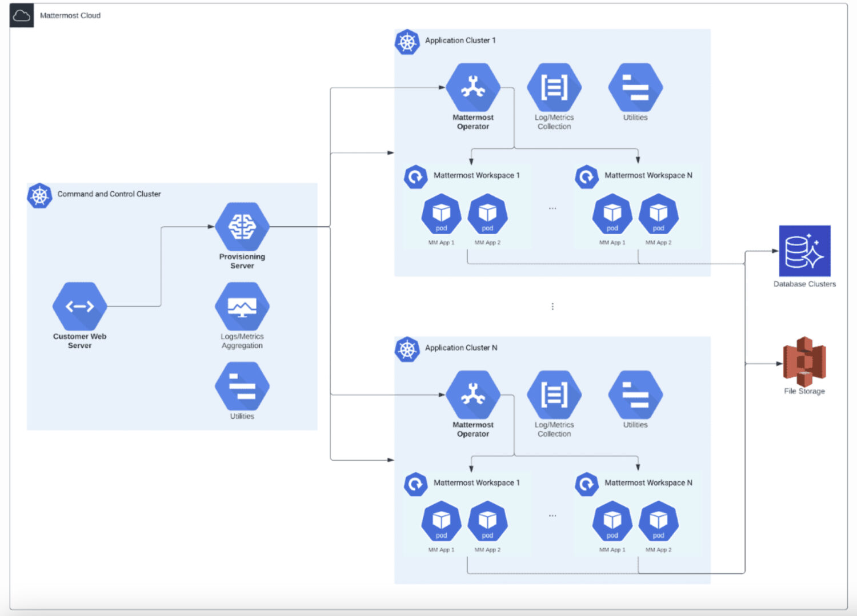857x616 pixels.
Task: Click the Database Clusters icon
Action: [x=804, y=251]
